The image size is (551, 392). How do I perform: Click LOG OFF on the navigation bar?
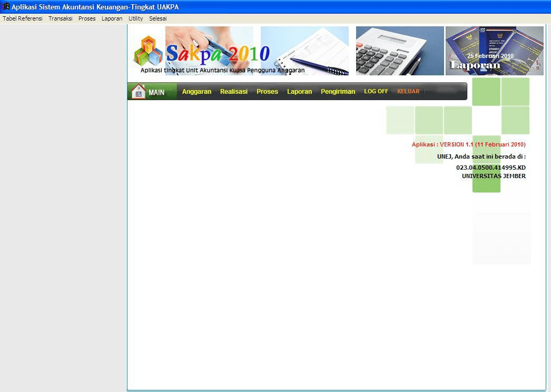tap(376, 91)
